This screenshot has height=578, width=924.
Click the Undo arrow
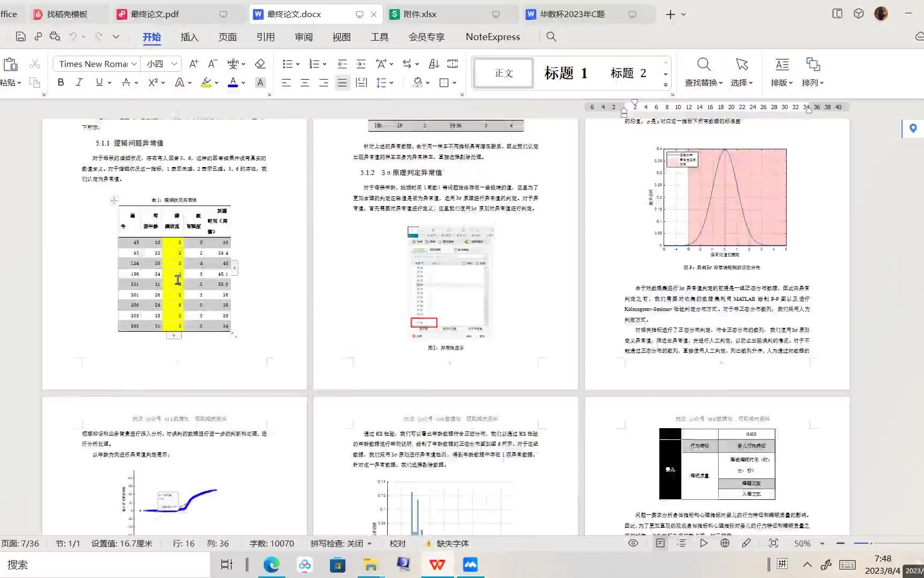click(x=73, y=36)
